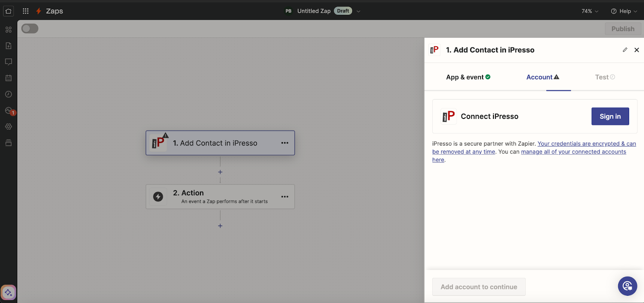The width and height of the screenshot is (644, 303).
Task: Click the Sign in button
Action: pyautogui.click(x=610, y=116)
